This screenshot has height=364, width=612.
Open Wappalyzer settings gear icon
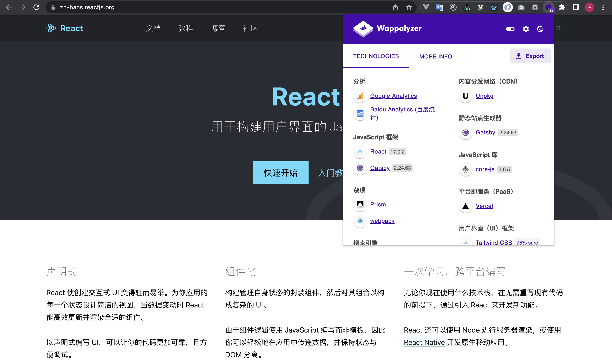[x=526, y=29]
